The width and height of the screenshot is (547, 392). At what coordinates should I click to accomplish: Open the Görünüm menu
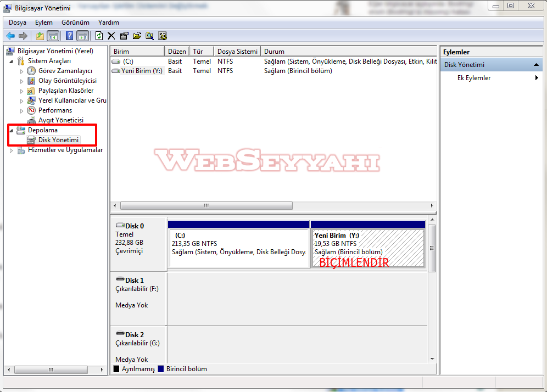point(75,23)
